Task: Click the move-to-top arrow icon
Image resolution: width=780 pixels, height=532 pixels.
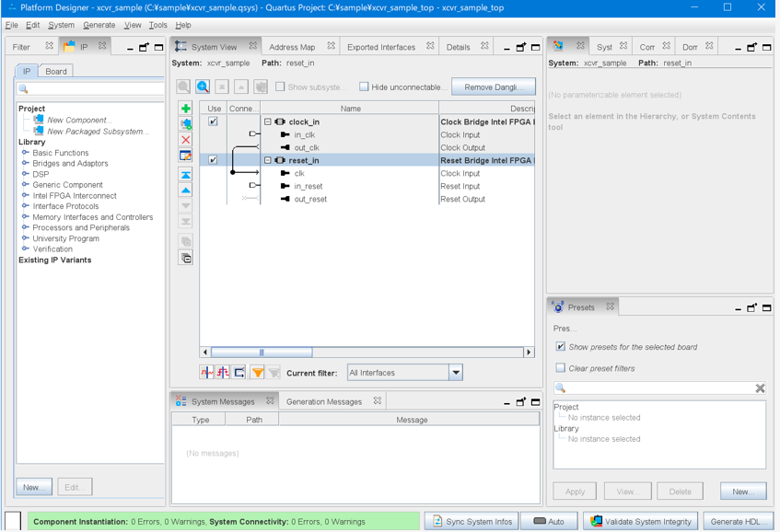Action: point(186,174)
